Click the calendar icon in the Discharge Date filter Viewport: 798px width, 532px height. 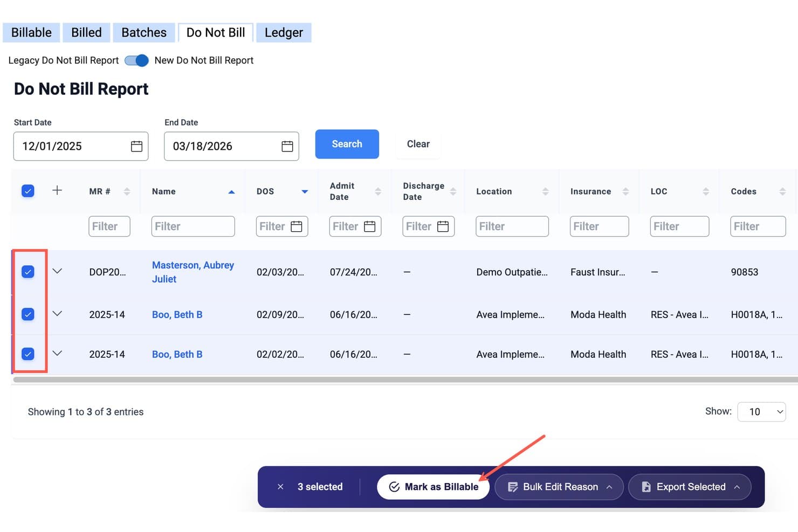[x=443, y=226]
